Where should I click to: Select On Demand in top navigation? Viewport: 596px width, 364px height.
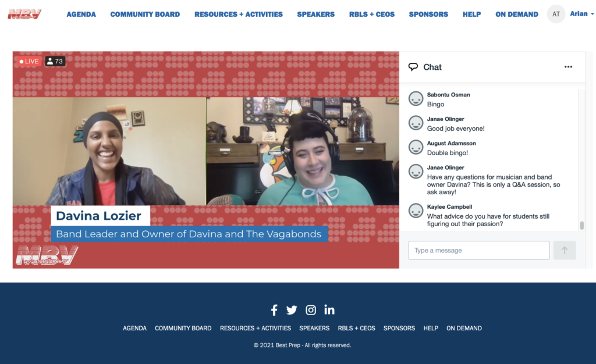[x=516, y=15]
